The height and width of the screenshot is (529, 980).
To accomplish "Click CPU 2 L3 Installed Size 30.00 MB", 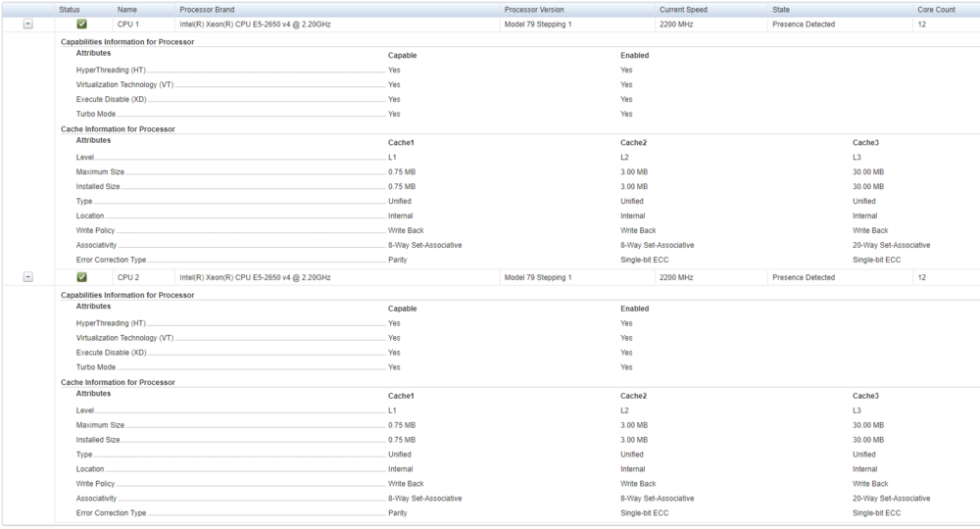I will (868, 440).
